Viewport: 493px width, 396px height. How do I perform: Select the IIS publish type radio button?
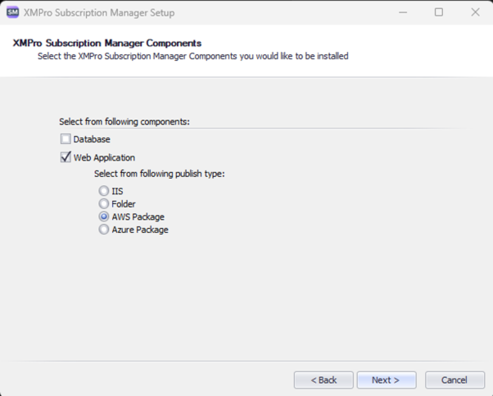point(104,191)
